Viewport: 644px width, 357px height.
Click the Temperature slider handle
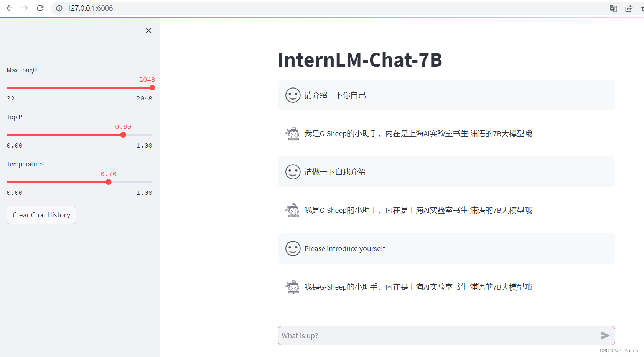click(109, 182)
